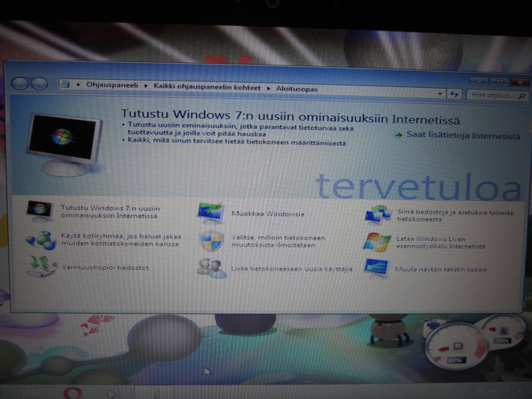Expand arrow after Ohjauspaneeli breadcrumb
Screen dimensions: 532x399
146,85
